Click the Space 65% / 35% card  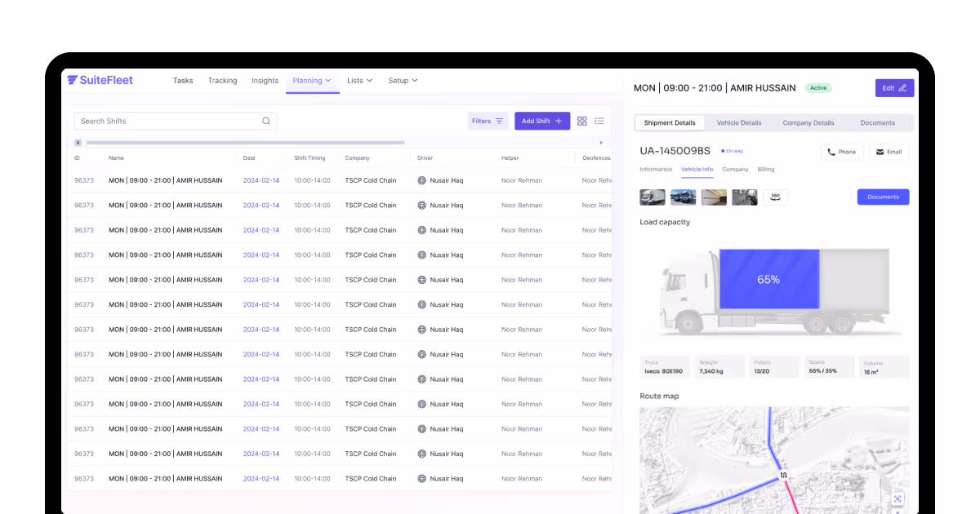coord(829,367)
